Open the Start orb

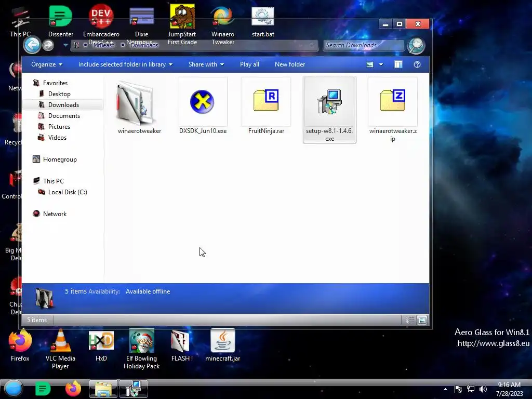tap(13, 389)
